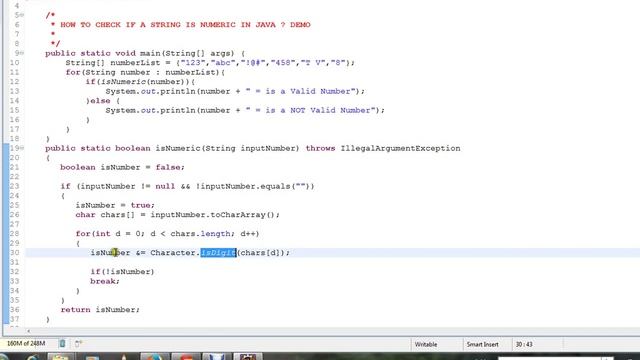The height and width of the screenshot is (360, 640).
Task: Click the 'for(int d = 0' loop line
Action: 167,234
